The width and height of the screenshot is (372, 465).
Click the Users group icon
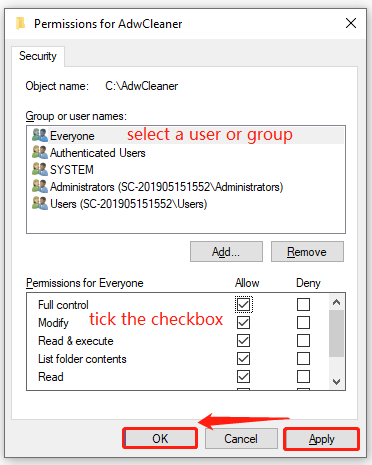tap(40, 203)
